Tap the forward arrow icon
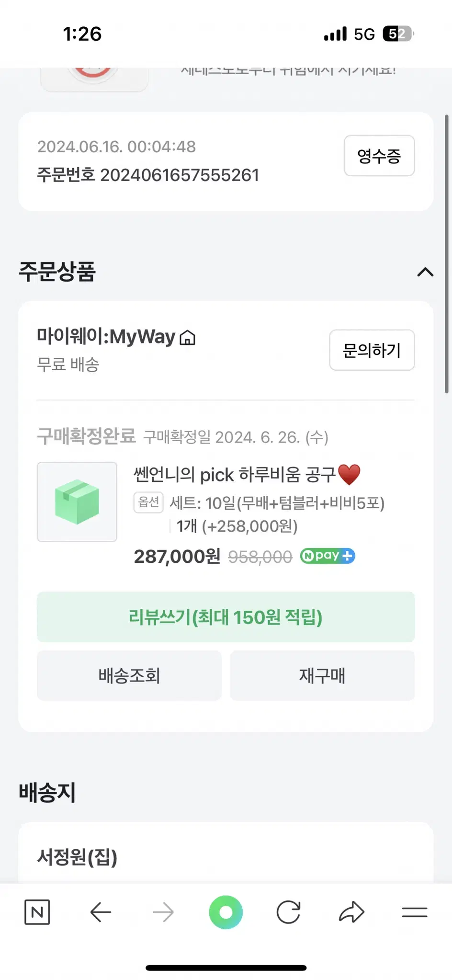This screenshot has width=452, height=980. 163,912
